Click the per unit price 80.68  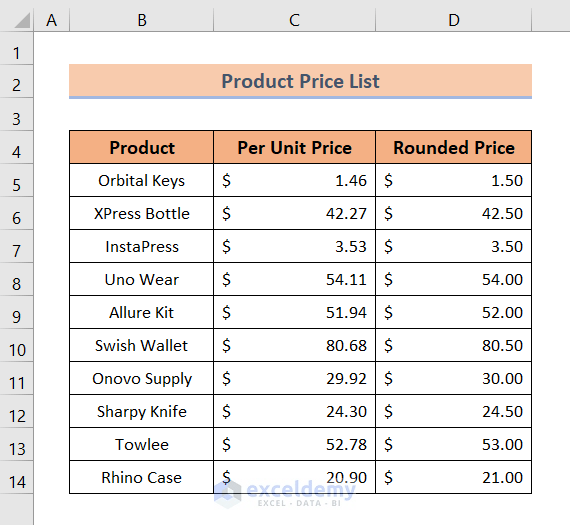(x=294, y=345)
